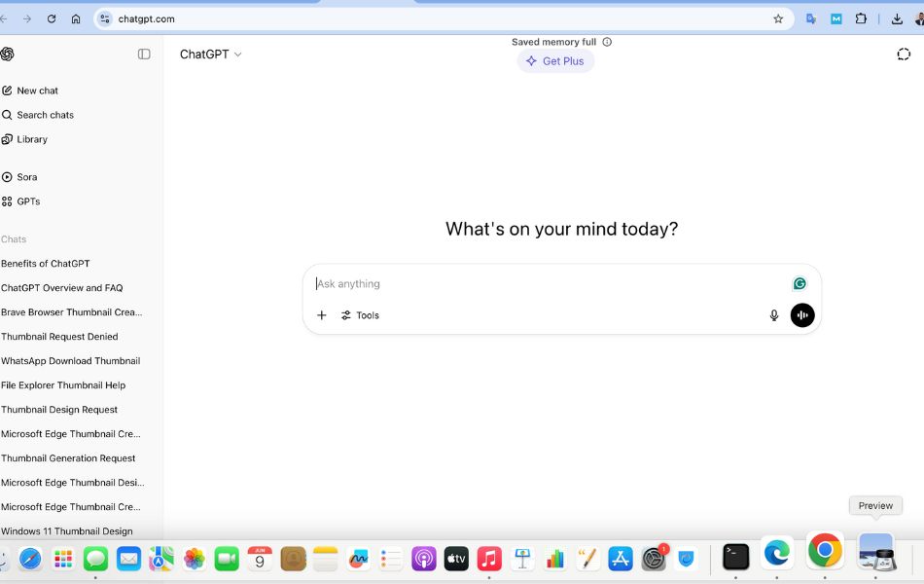Click the plus attach button in composer
Image resolution: width=924 pixels, height=584 pixels.
[x=322, y=315]
